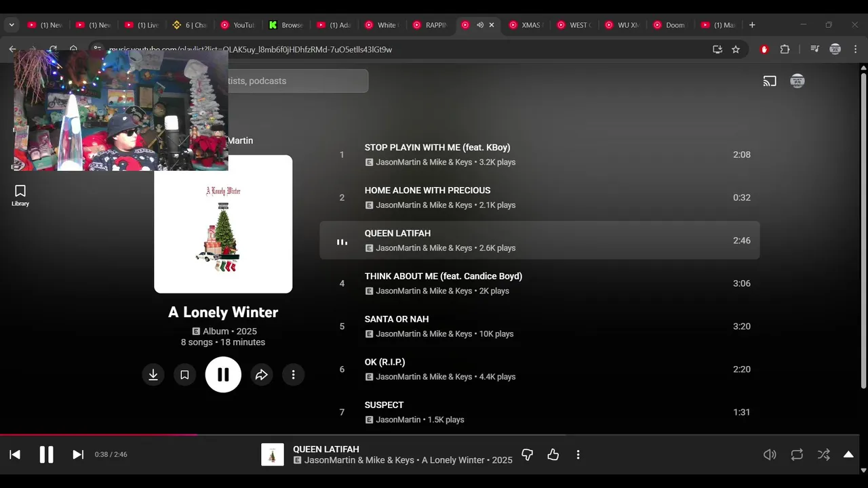Viewport: 868px width, 488px height.
Task: Open album three-dot options menu
Action: coord(293,375)
